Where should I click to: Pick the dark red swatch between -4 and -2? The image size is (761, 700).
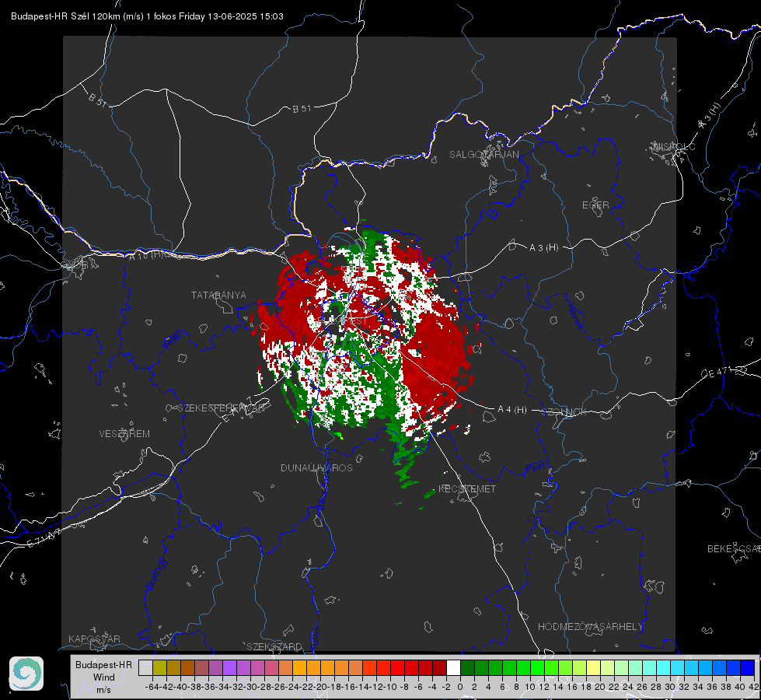point(439,667)
